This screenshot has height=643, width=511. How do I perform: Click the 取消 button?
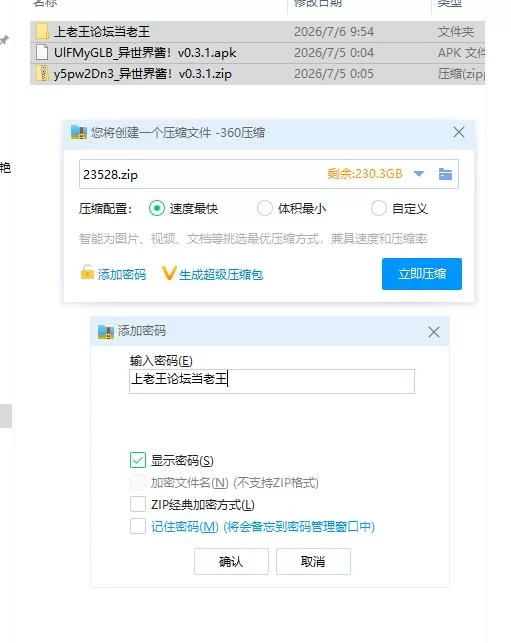(313, 561)
